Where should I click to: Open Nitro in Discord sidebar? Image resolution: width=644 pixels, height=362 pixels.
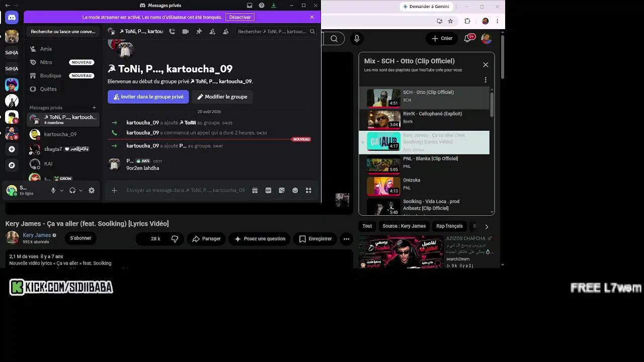point(62,62)
